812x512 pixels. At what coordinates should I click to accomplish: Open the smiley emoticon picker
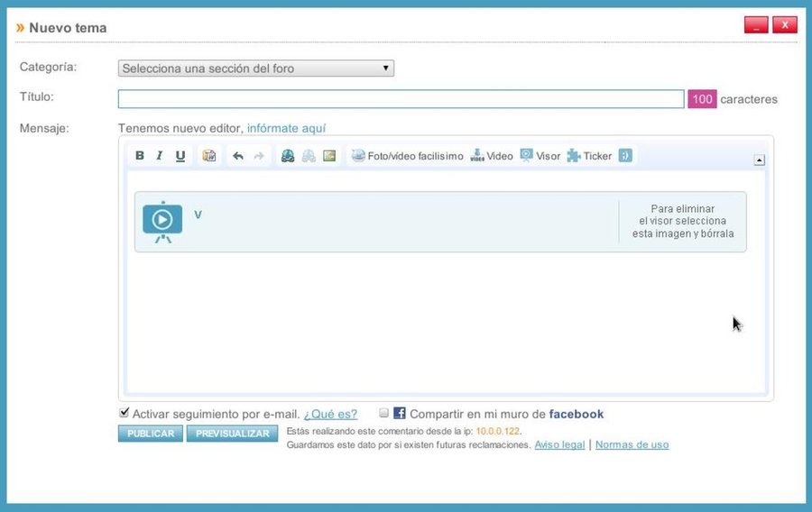tap(625, 156)
